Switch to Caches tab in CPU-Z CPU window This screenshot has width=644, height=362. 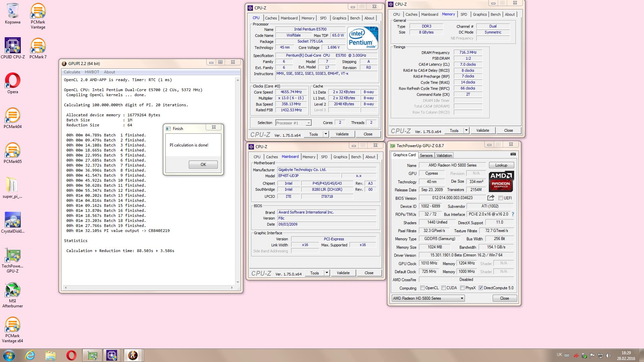click(271, 18)
